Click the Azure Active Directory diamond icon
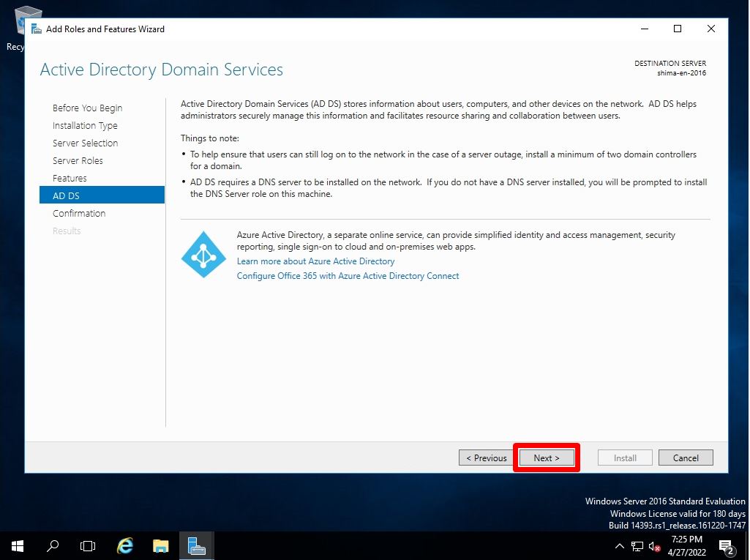The image size is (750, 560). 203,255
